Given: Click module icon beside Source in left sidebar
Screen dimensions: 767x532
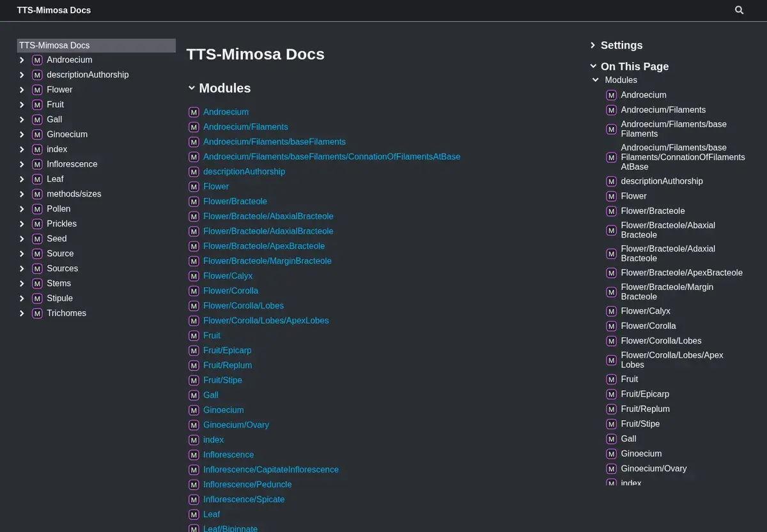Looking at the screenshot, I should (37, 254).
